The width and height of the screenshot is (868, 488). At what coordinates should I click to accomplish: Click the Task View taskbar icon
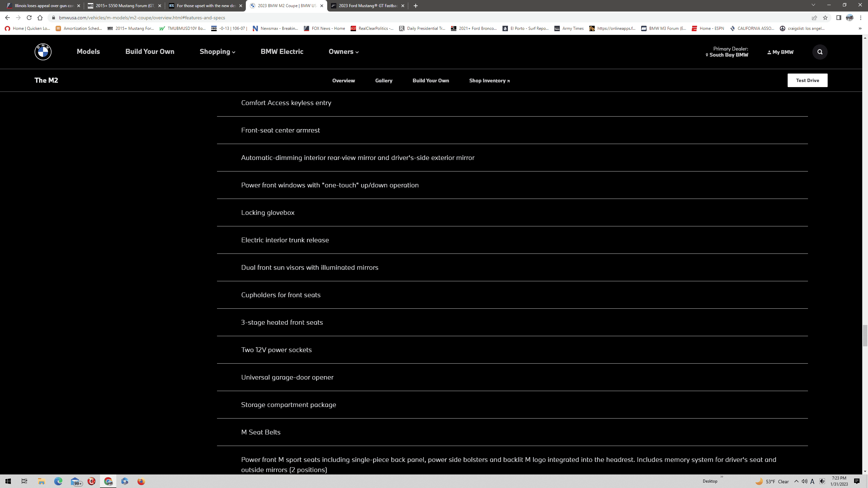[24, 481]
